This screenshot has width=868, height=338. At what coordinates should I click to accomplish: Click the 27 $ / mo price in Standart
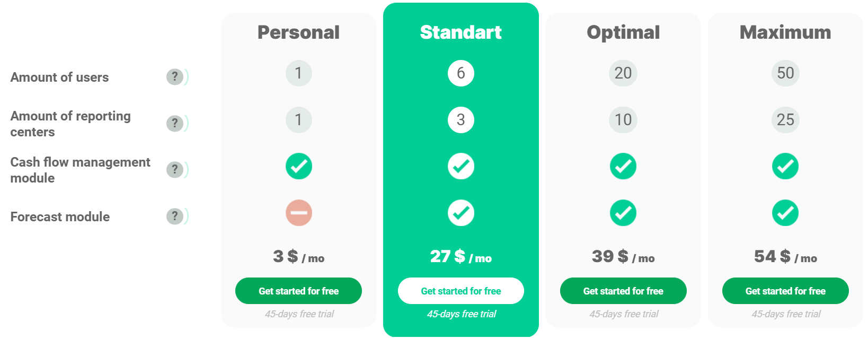pos(461,257)
